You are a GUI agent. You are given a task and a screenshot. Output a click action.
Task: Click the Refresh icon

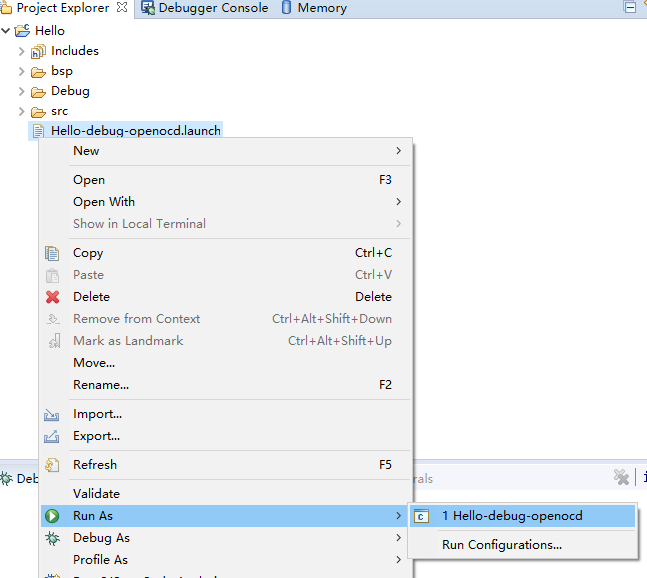tap(52, 465)
